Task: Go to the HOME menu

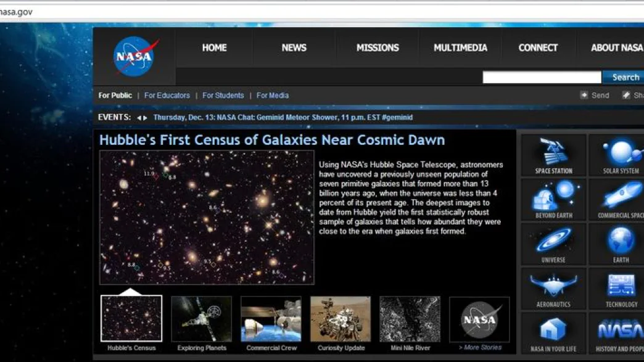Action: pos(215,47)
